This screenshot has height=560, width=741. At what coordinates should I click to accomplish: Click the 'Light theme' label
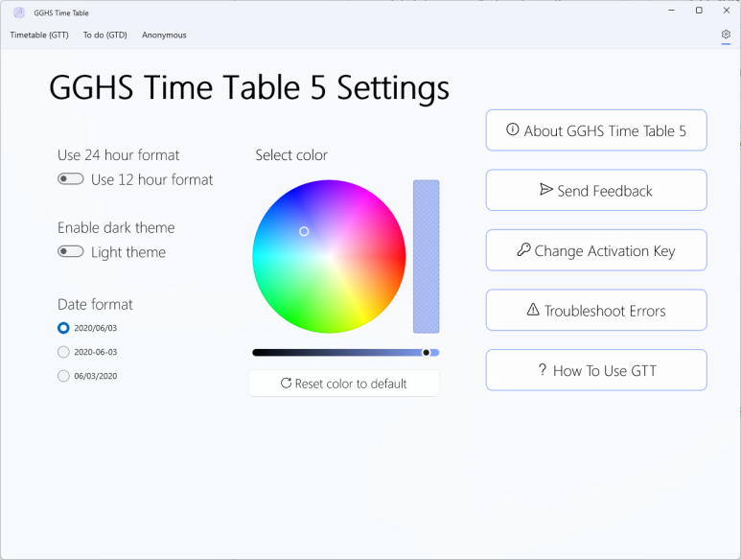[128, 252]
